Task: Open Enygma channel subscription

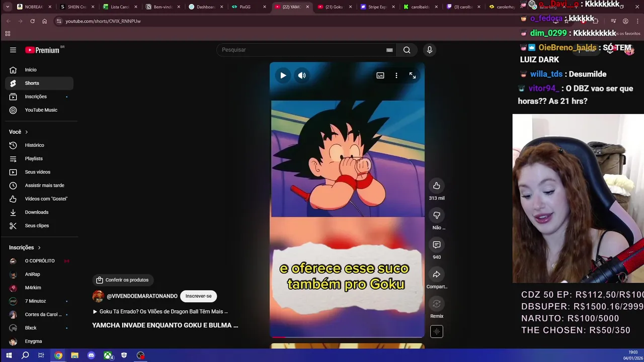Action: coord(39,341)
